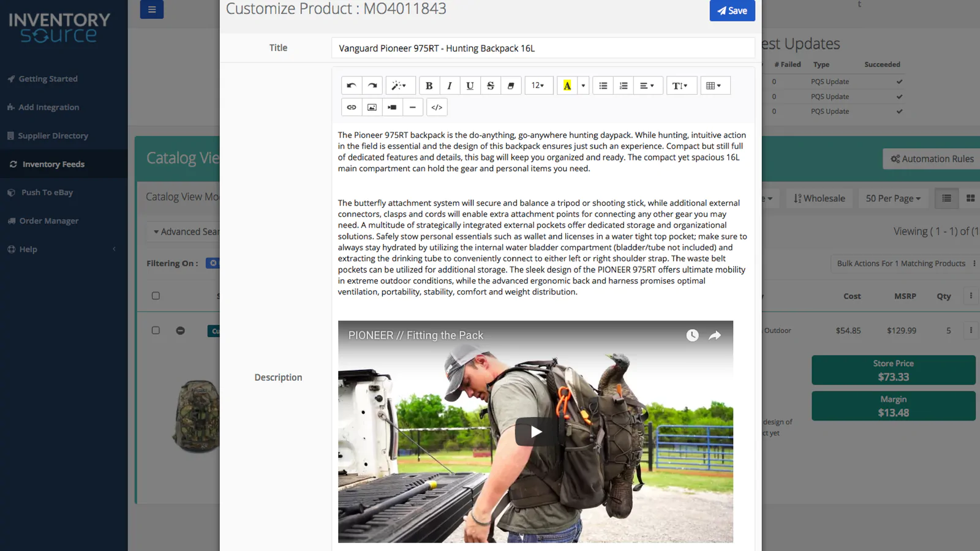The height and width of the screenshot is (551, 980).
Task: Click the description paragraph about the butterfly attachment
Action: click(543, 247)
